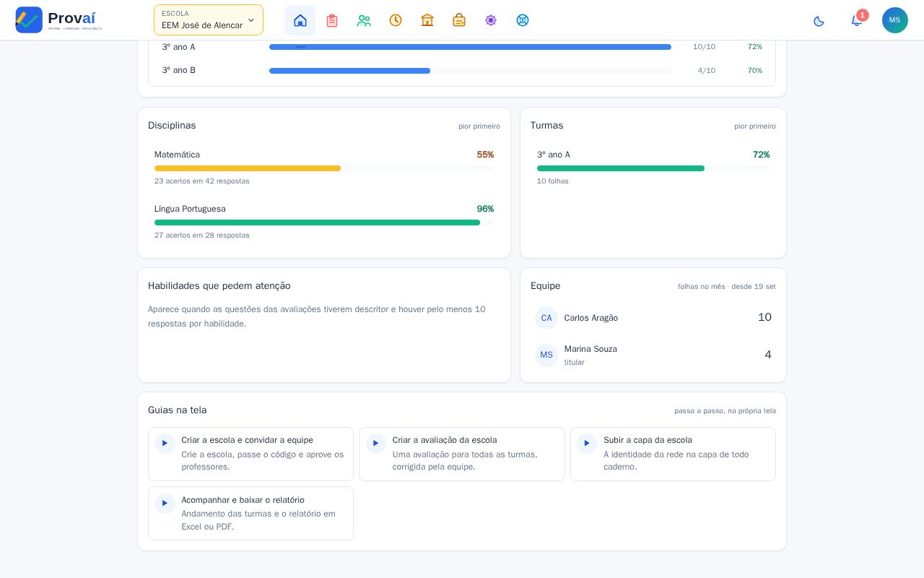This screenshot has width=924, height=578.
Task: Click 'pior primeiro' in the Turmas card
Action: point(755,126)
